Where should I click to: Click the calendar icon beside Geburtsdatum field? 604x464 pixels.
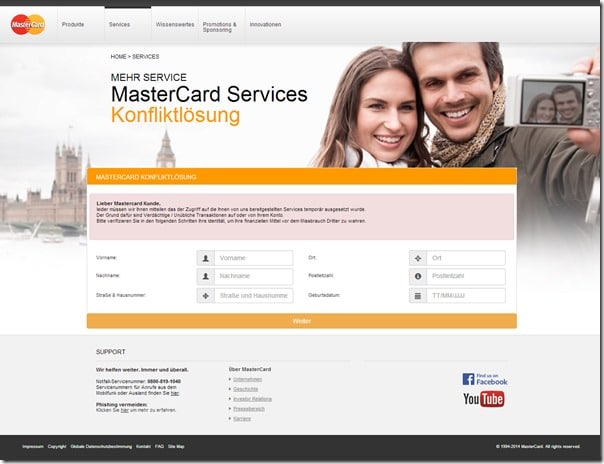(x=418, y=296)
